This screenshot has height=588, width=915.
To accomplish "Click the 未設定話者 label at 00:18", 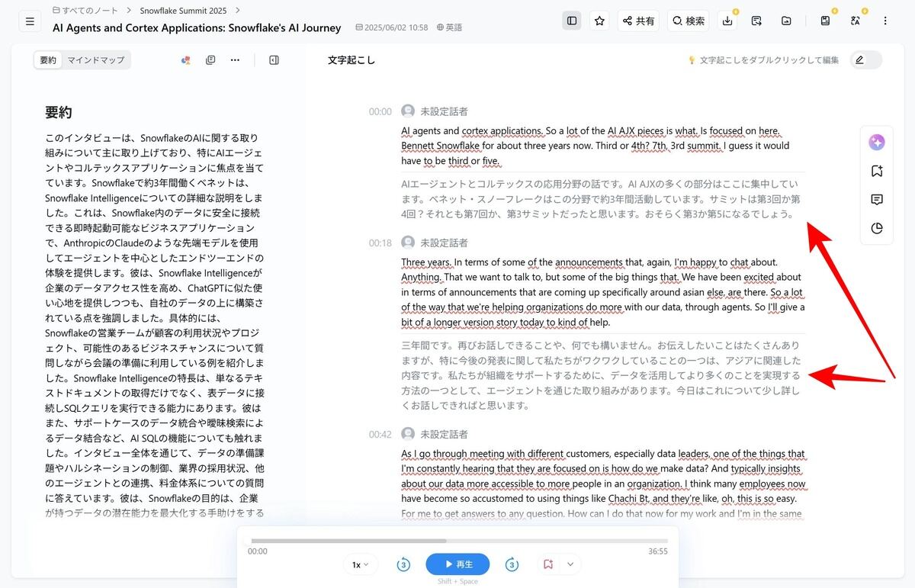I will coord(445,243).
